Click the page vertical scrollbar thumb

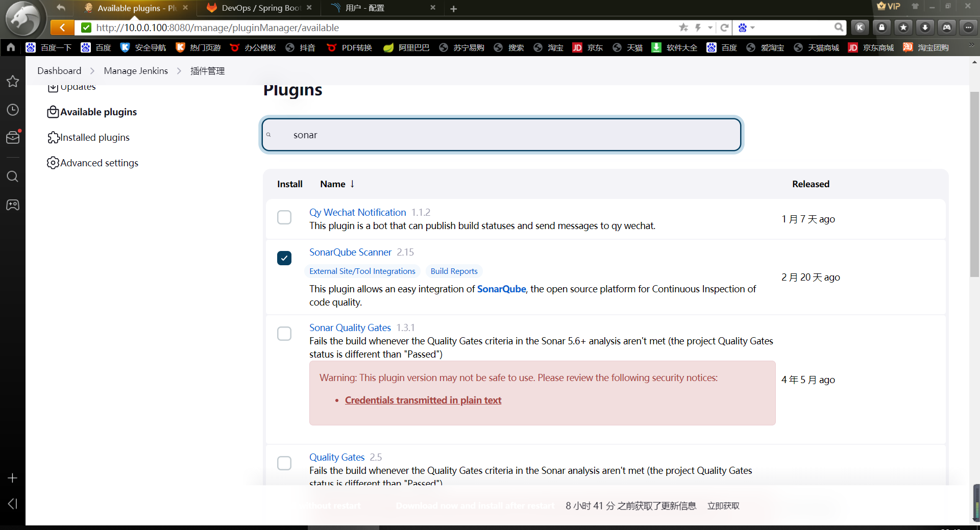[x=974, y=184]
